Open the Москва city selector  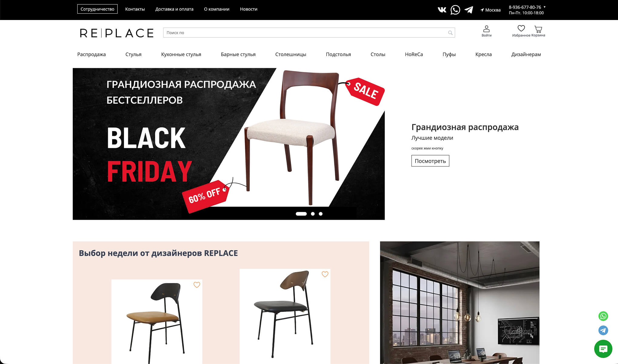click(490, 10)
